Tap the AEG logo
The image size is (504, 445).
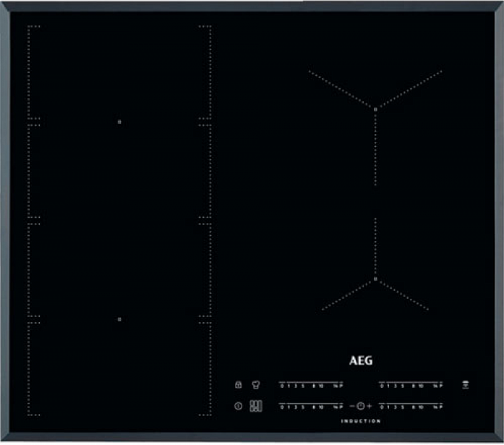click(361, 361)
